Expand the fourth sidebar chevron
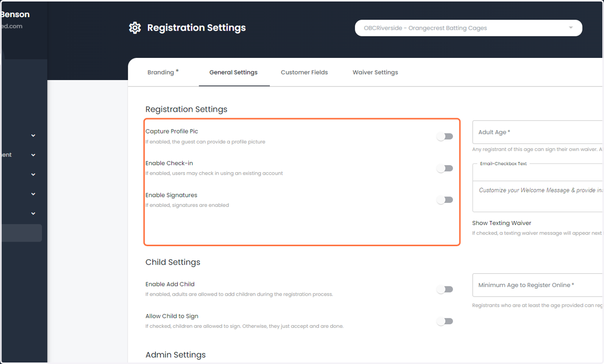604x364 pixels. click(x=33, y=194)
